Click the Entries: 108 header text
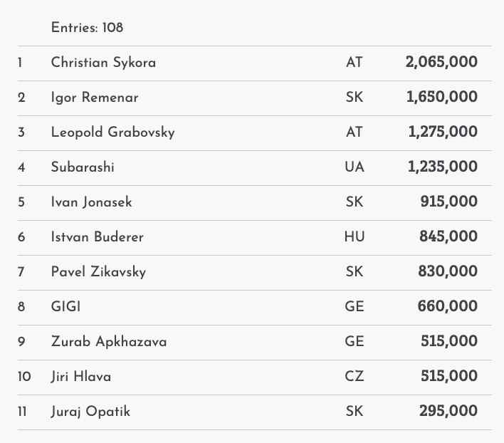Screen dimensions: 504x443 click(x=87, y=28)
